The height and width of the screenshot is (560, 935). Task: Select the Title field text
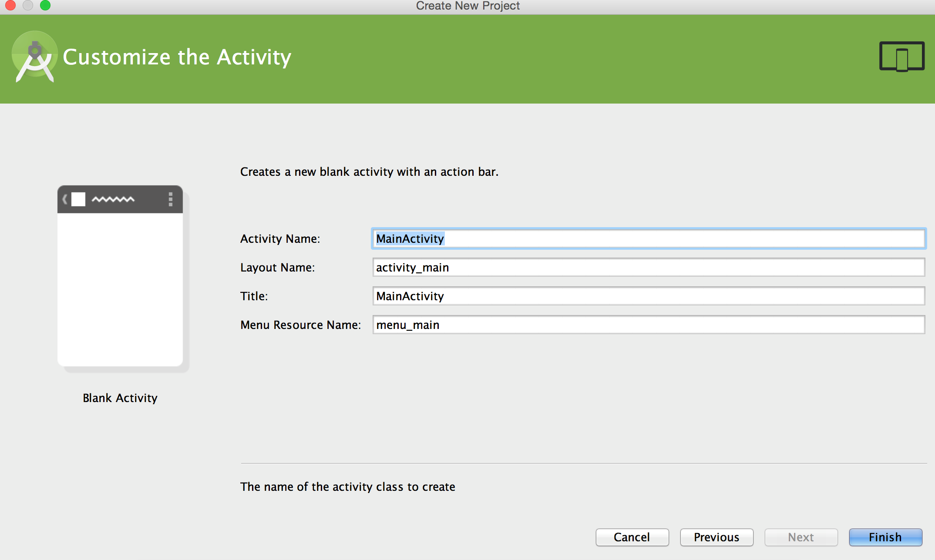pyautogui.click(x=410, y=296)
